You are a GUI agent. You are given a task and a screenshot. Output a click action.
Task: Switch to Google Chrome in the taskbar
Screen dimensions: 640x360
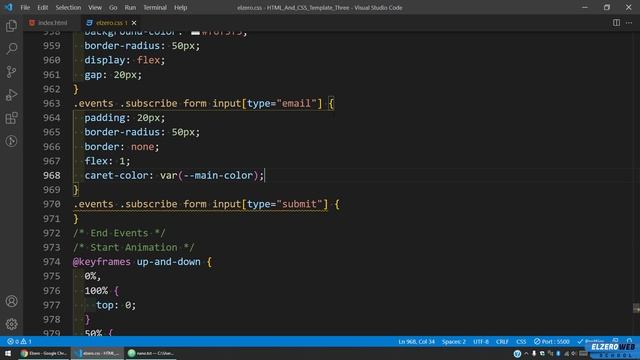point(44,353)
